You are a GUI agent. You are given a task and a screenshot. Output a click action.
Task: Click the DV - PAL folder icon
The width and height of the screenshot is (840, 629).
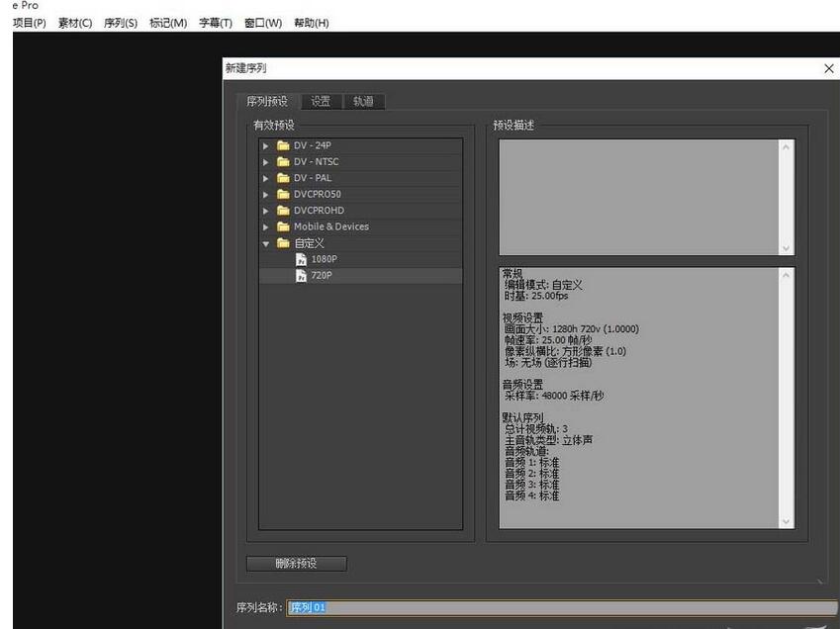click(283, 178)
